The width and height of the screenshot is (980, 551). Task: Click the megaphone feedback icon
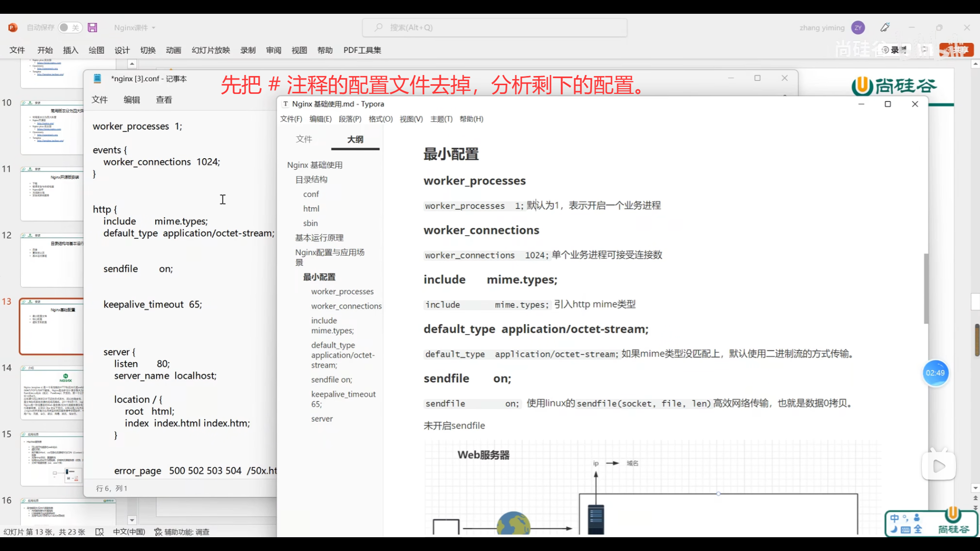(885, 28)
